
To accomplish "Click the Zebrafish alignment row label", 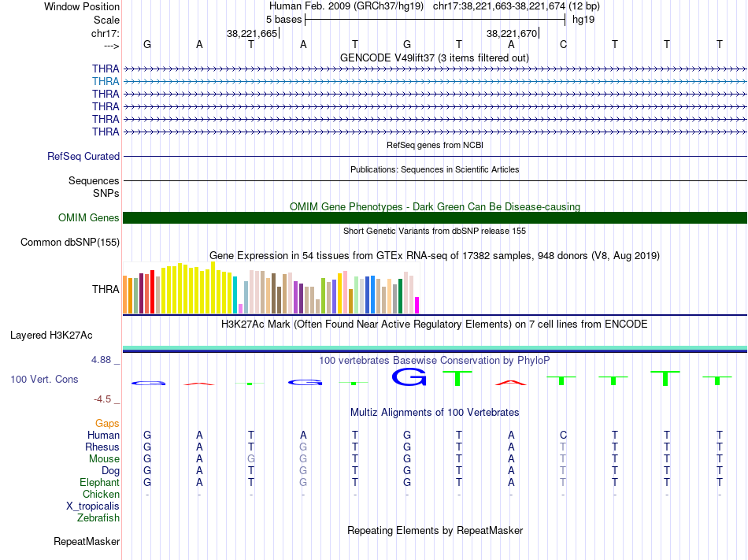I will [x=98, y=517].
